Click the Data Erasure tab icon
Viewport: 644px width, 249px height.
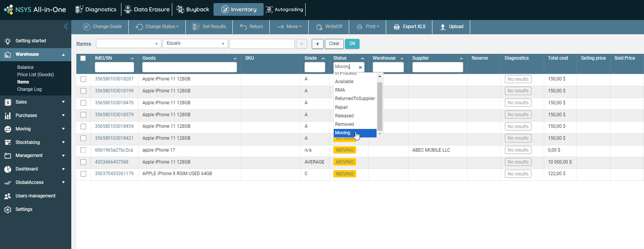(128, 9)
